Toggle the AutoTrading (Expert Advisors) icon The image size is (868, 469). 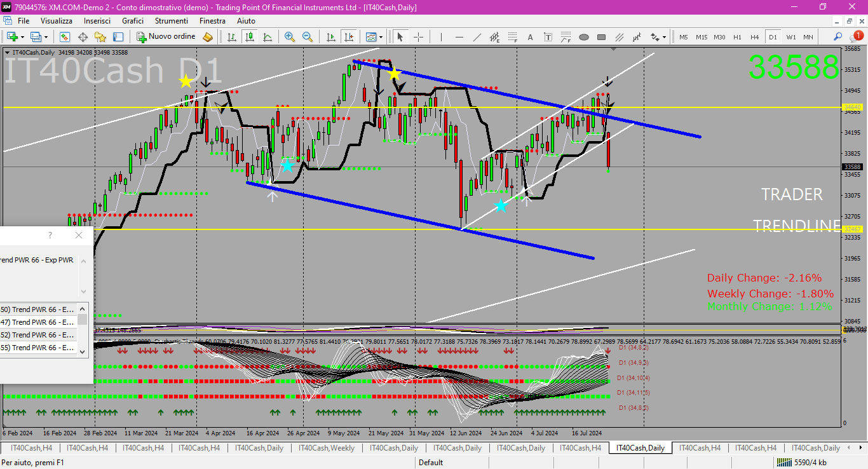pos(208,37)
